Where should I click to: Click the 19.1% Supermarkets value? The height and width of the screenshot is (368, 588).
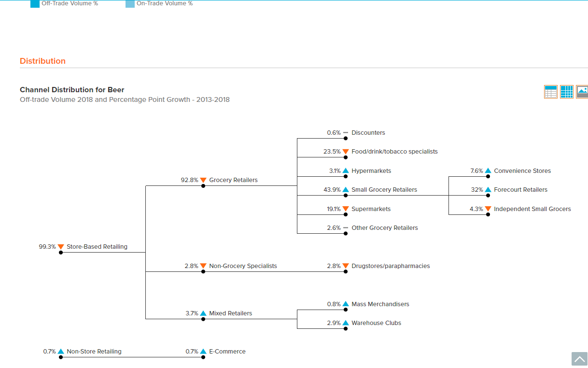pyautogui.click(x=334, y=209)
